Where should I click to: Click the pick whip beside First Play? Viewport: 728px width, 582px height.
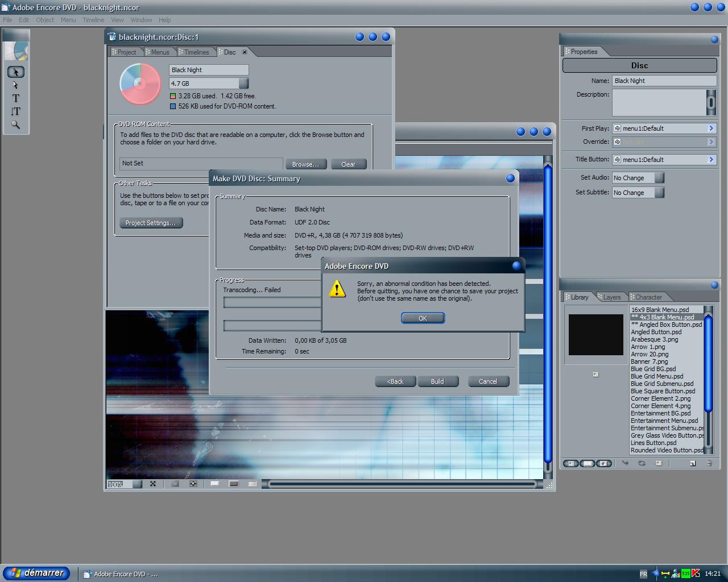pyautogui.click(x=617, y=128)
